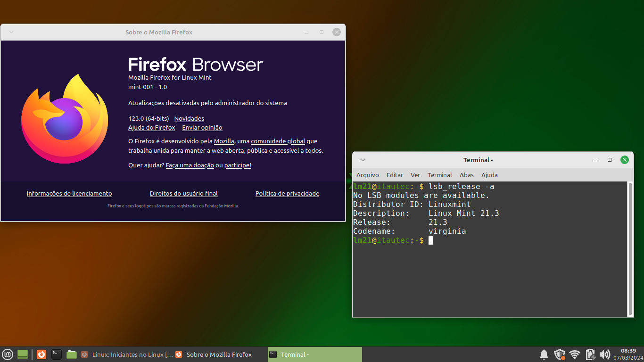Select the Terminal entry in the taskbar
This screenshot has height=362, width=644.
[315, 354]
